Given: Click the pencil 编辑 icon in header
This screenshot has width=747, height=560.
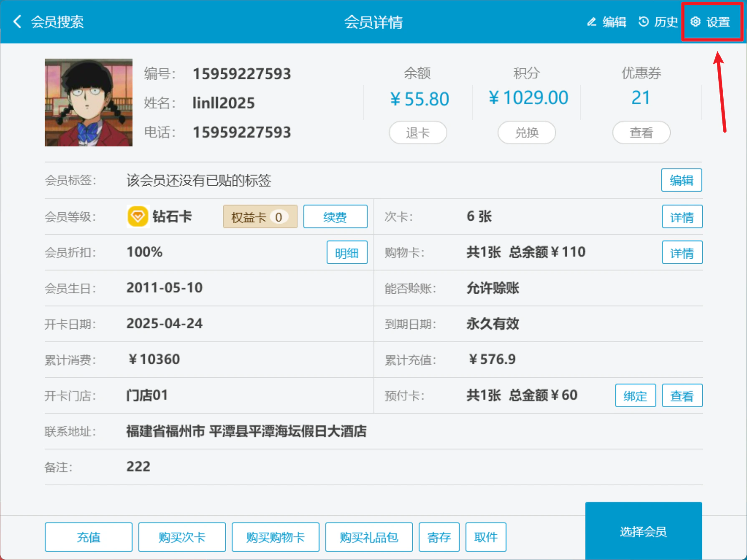Looking at the screenshot, I should click(591, 22).
